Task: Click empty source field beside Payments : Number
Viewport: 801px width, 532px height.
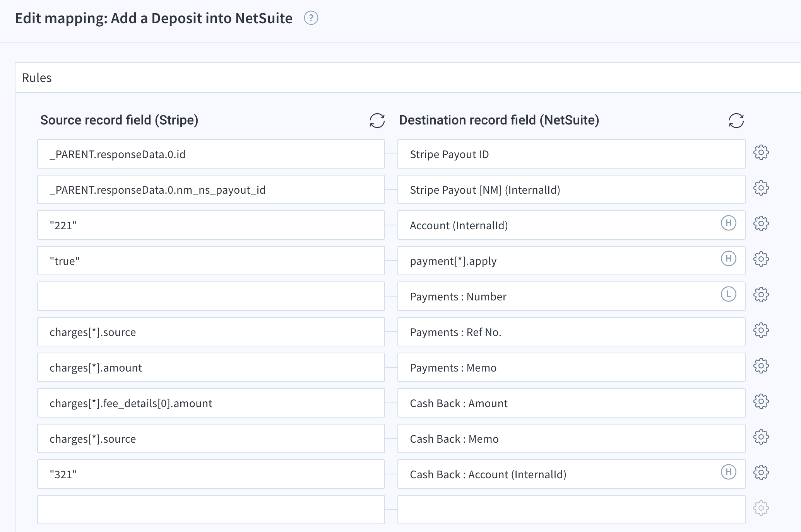Action: [211, 296]
